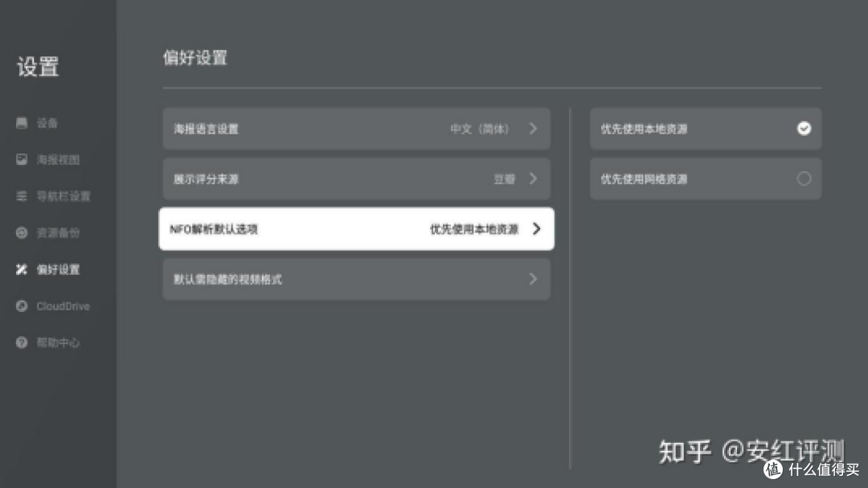Click the 设置 title in sidebar
Screen dimensions: 868x488
point(38,67)
